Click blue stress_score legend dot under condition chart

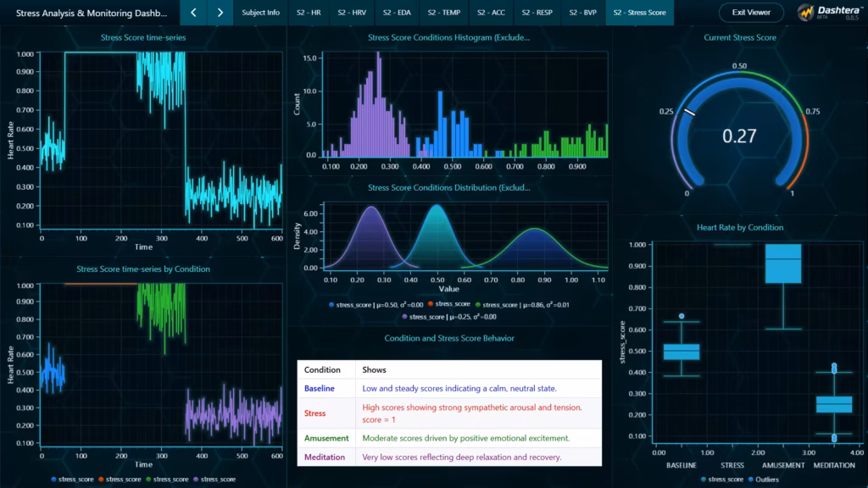point(53,479)
